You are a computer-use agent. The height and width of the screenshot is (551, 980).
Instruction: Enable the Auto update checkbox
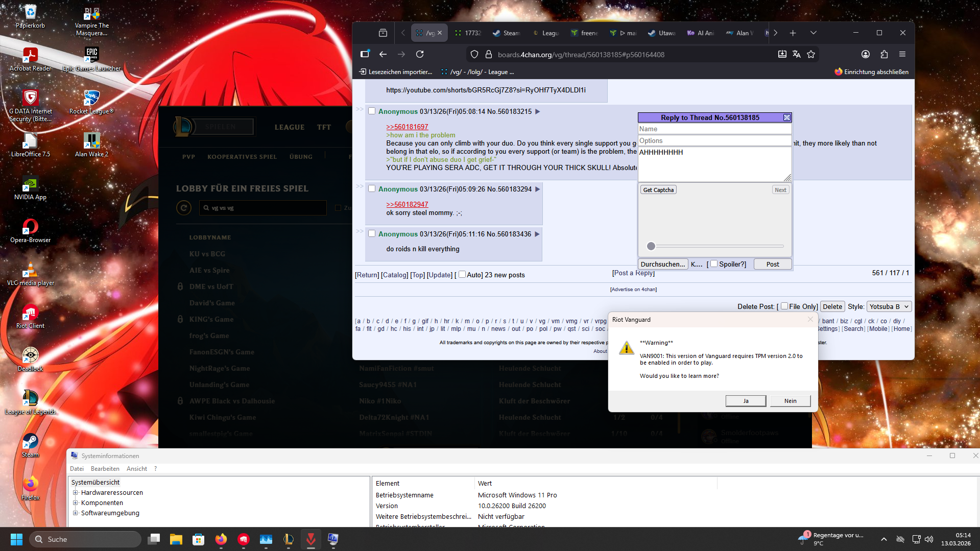462,274
